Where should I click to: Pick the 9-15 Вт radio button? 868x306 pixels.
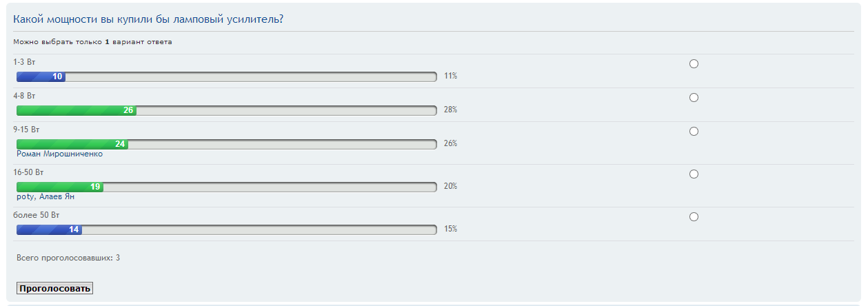pos(694,132)
